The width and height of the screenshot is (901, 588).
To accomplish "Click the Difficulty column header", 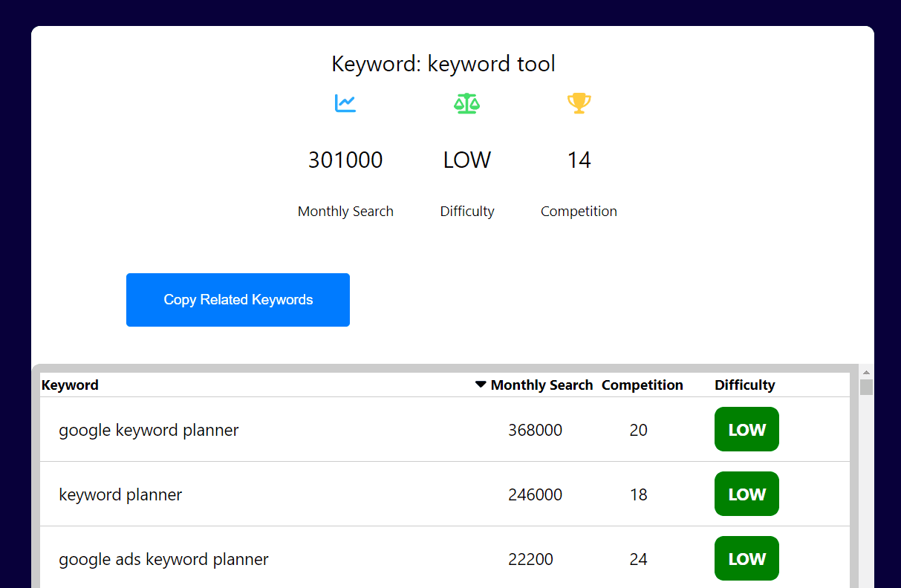I will coord(745,385).
